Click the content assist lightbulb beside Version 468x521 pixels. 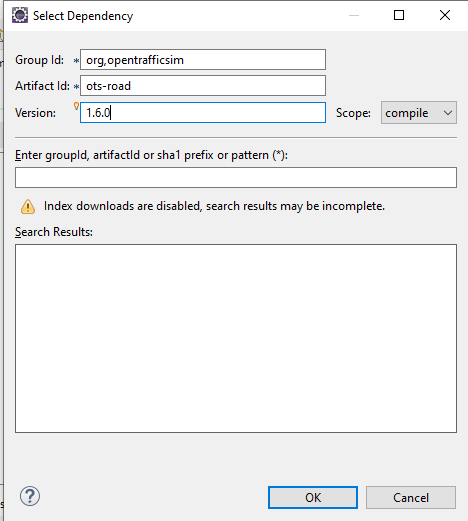tap(76, 106)
